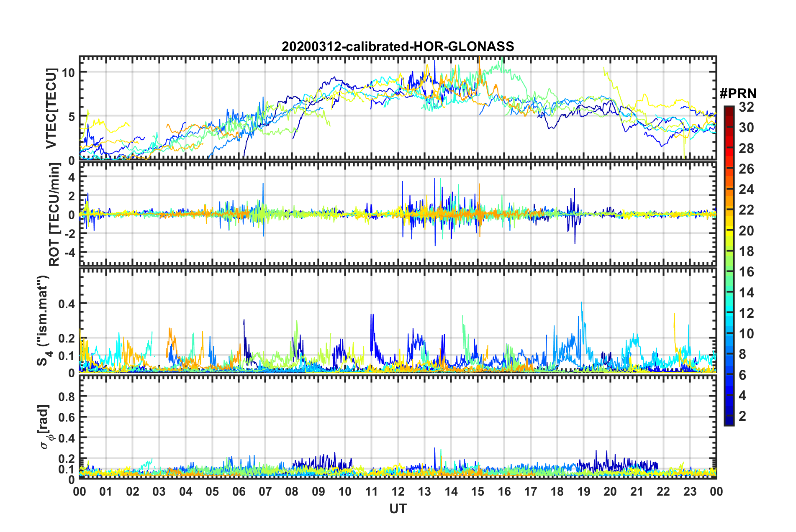This screenshot has height=532, width=796.
Task: Click colorbar tick label 10
Action: 746,334
